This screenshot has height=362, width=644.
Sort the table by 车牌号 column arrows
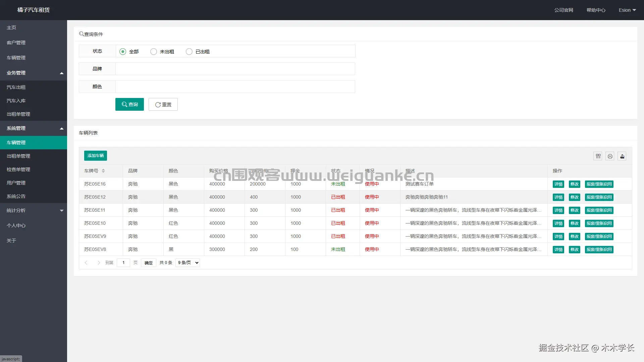pos(103,171)
